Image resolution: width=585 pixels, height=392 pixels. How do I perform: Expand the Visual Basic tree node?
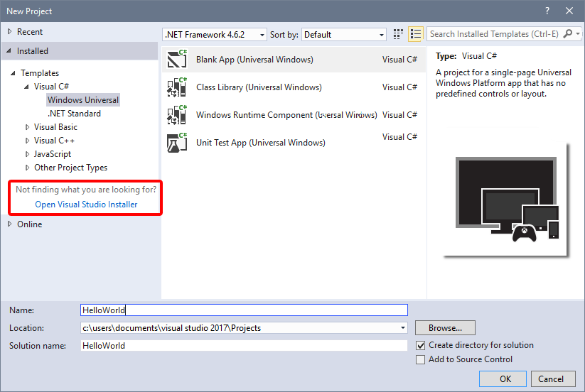tap(27, 127)
